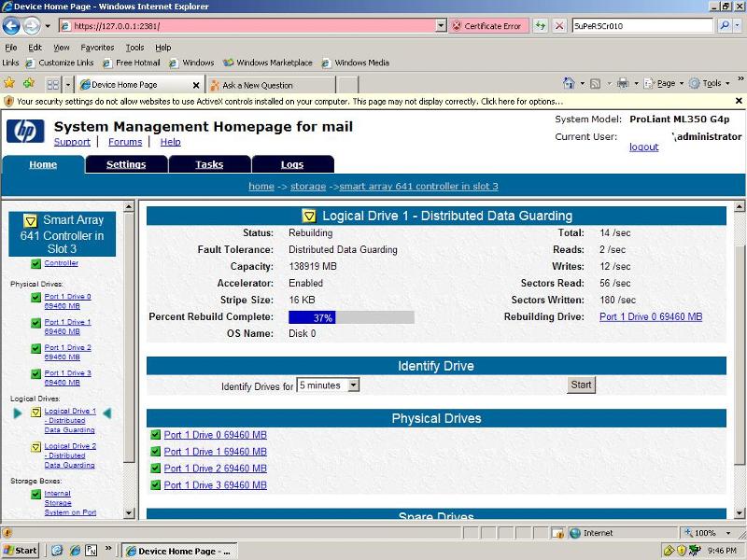Click the green check beside Port 1 Drive 0 in Physical Drives list
This screenshot has width=747, height=560.
point(155,435)
